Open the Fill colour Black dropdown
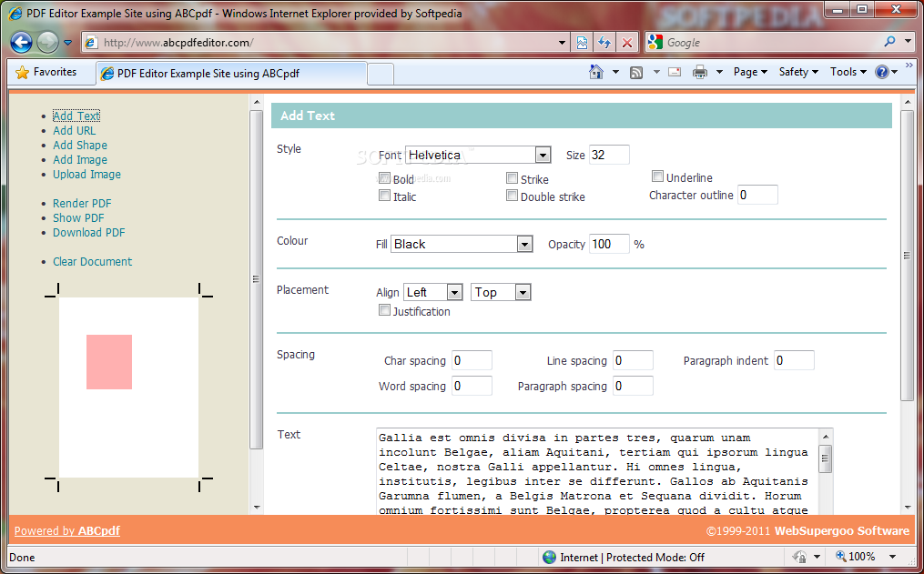Viewport: 924px width, 574px height. [x=462, y=244]
